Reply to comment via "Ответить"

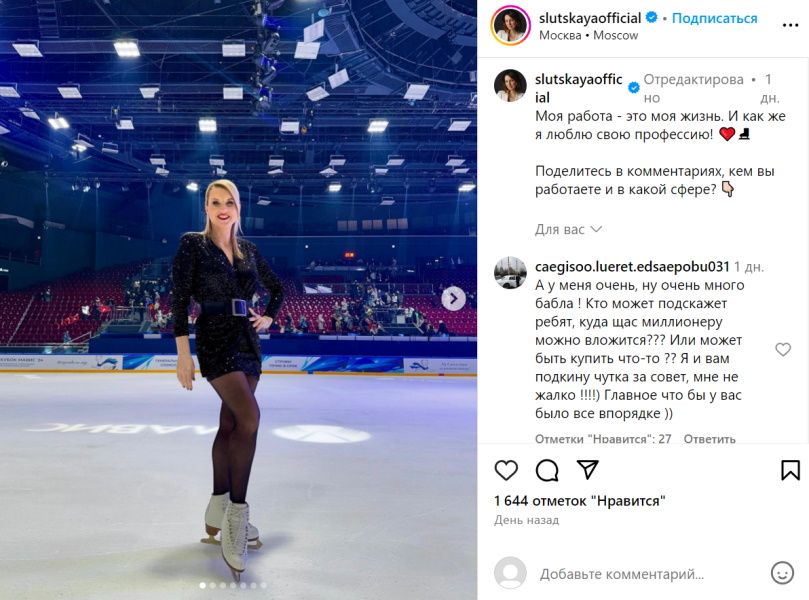pyautogui.click(x=709, y=439)
